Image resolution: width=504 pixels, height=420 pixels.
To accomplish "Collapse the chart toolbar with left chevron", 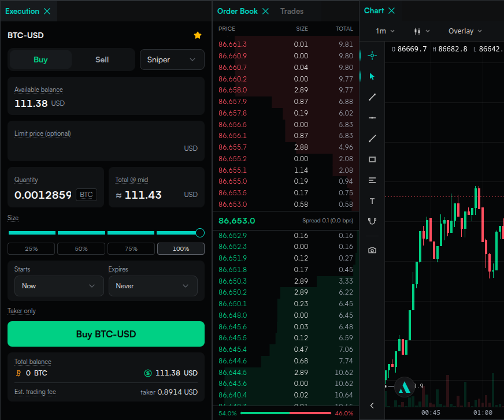I will tap(372, 406).
